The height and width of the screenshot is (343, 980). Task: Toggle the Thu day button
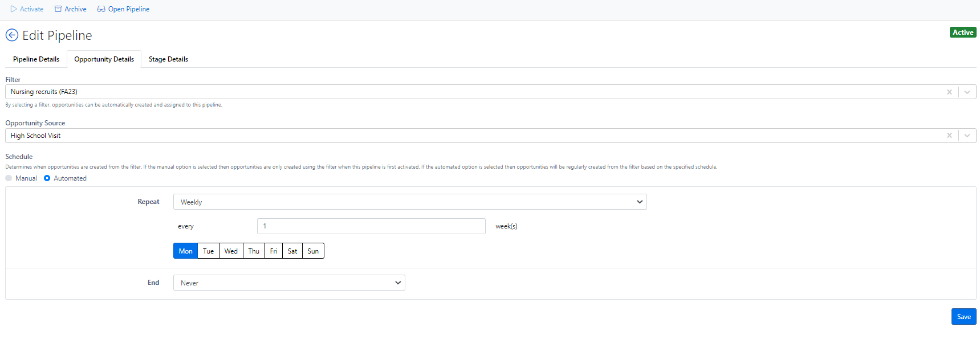pos(254,251)
